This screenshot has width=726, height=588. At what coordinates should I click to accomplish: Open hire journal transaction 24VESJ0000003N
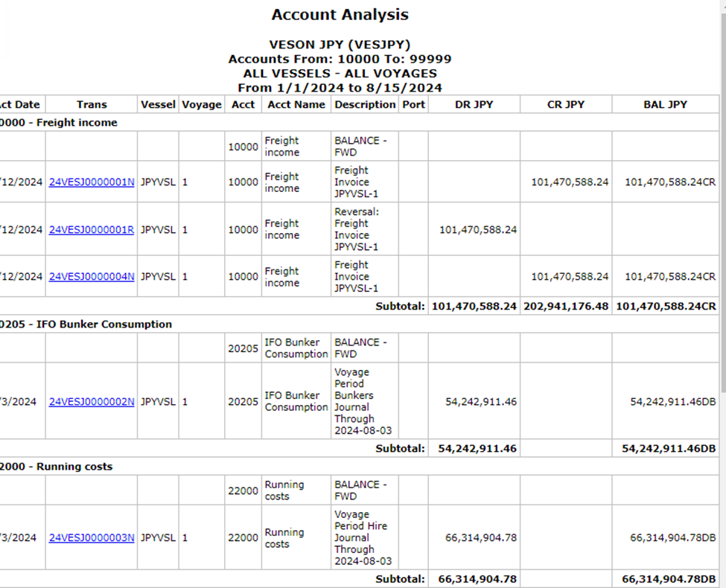pos(92,537)
